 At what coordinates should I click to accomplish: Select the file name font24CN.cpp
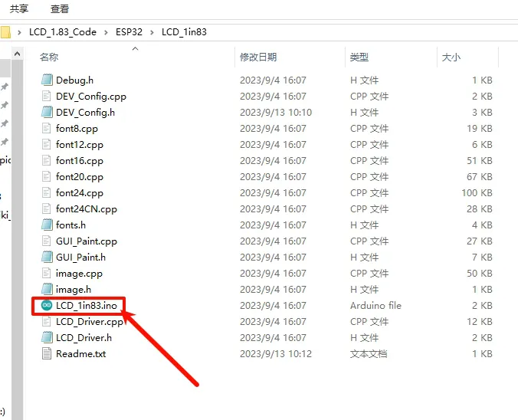click(87, 209)
